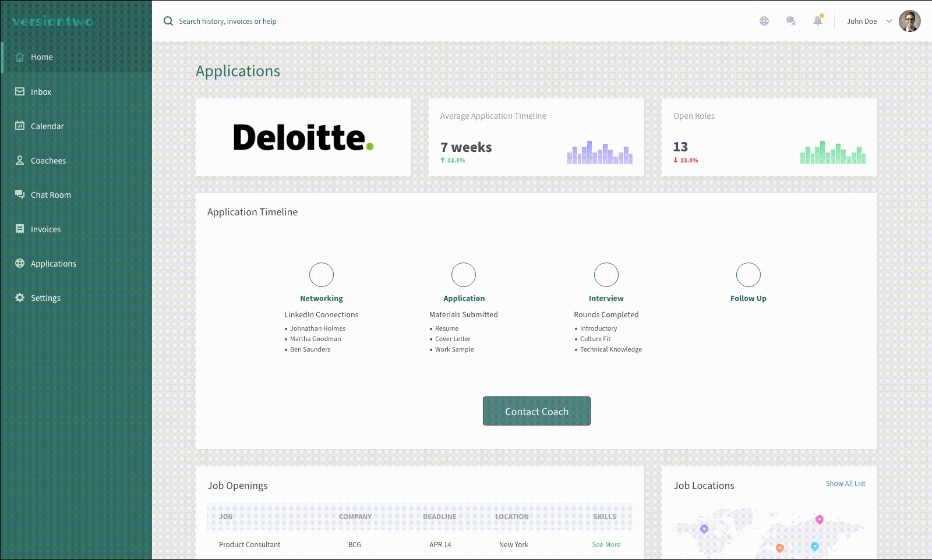Click Culture Fit under Rounds Completed

(x=595, y=339)
